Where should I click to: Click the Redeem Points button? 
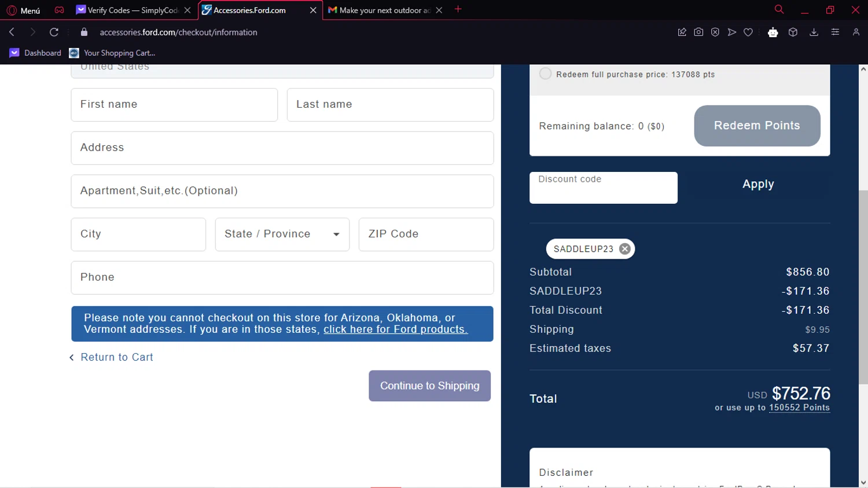[x=757, y=126]
